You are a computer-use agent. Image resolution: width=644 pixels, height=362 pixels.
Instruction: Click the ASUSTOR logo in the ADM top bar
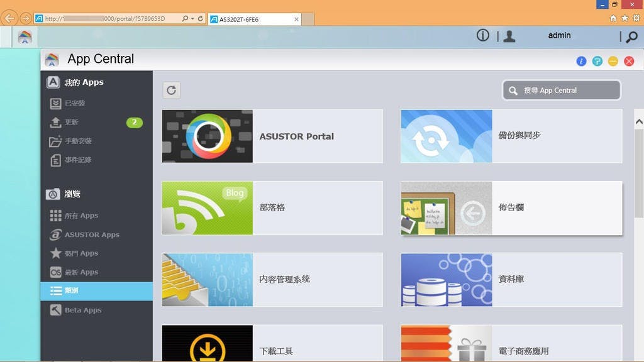(25, 37)
